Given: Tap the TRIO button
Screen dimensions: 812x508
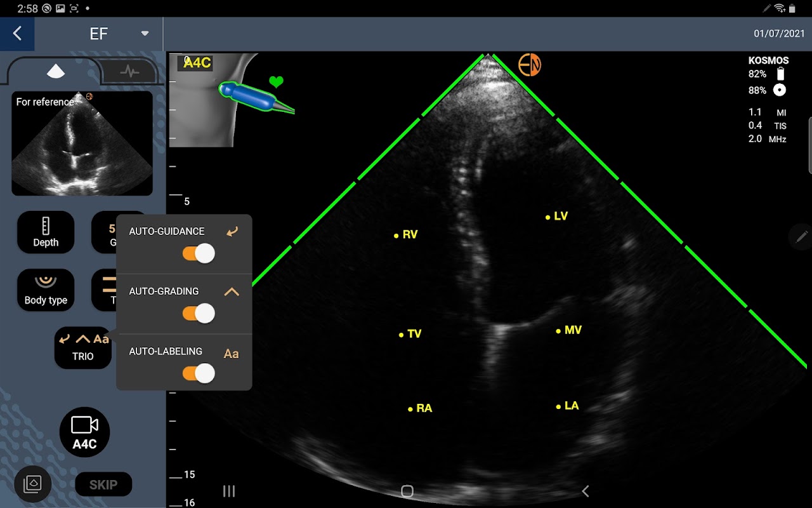Looking at the screenshot, I should pos(83,347).
